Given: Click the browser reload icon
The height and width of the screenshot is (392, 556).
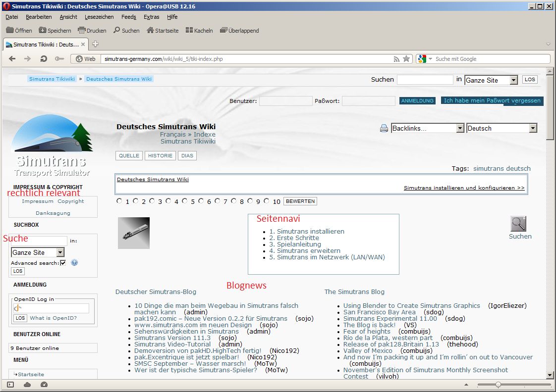Looking at the screenshot, I should pyautogui.click(x=44, y=59).
